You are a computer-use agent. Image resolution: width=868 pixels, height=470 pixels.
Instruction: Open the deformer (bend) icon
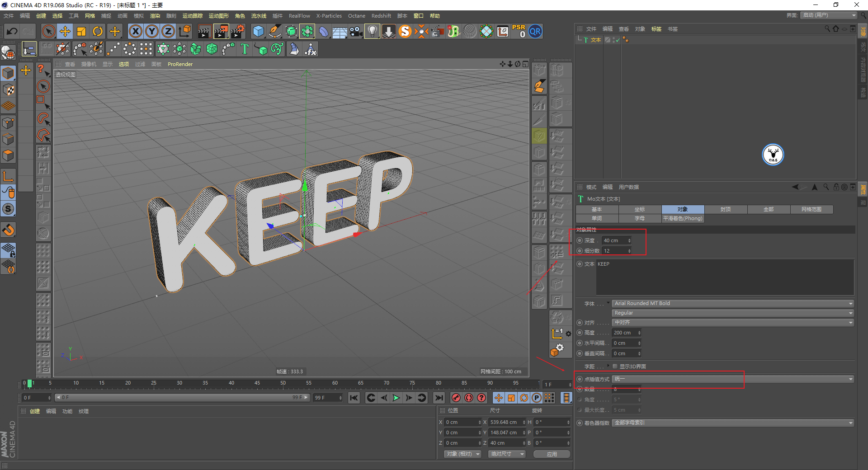(324, 32)
